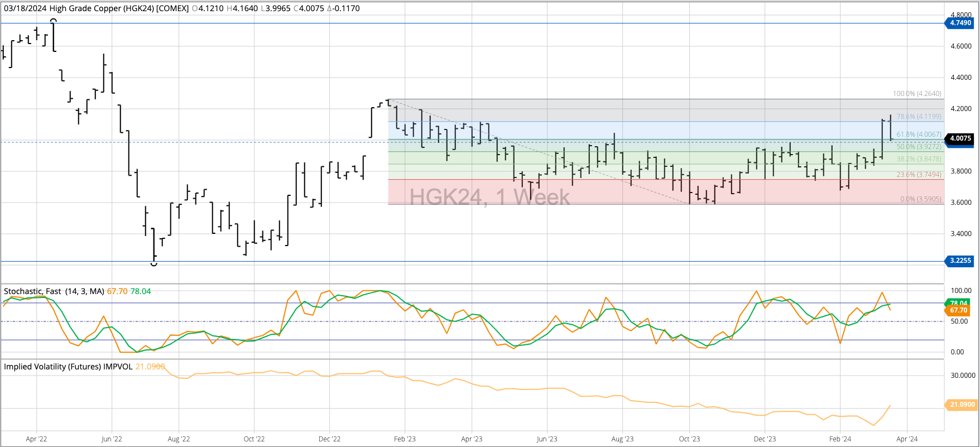Click the green 78.04 stochastic value tag
The height and width of the screenshot is (447, 980).
coord(960,303)
